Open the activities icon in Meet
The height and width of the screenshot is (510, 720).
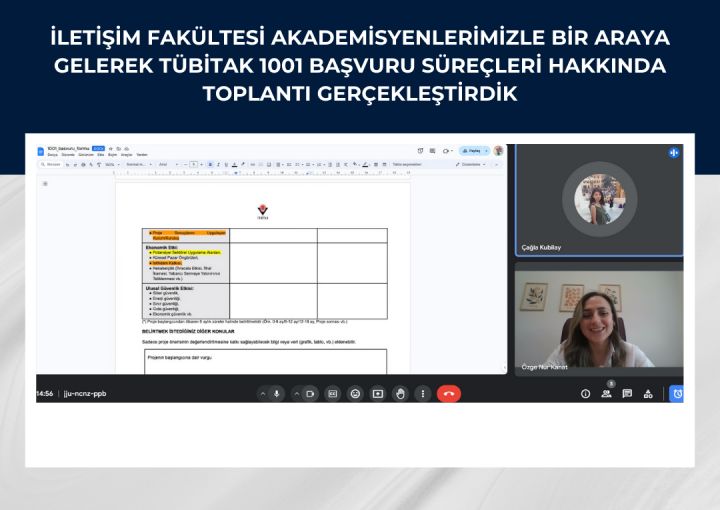pyautogui.click(x=648, y=394)
